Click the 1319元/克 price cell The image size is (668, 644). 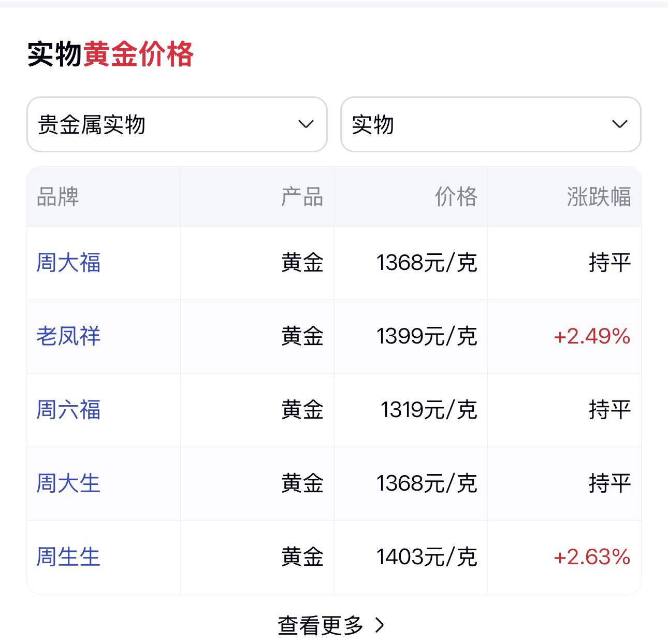click(429, 410)
